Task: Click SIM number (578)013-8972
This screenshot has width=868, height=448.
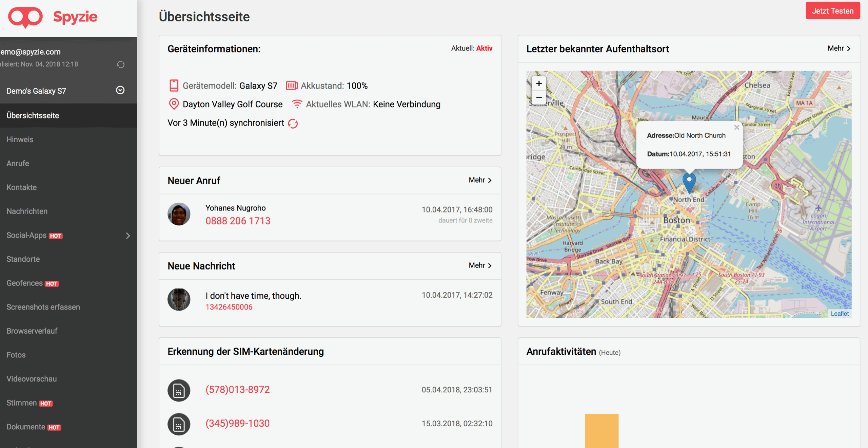Action: [x=238, y=390]
